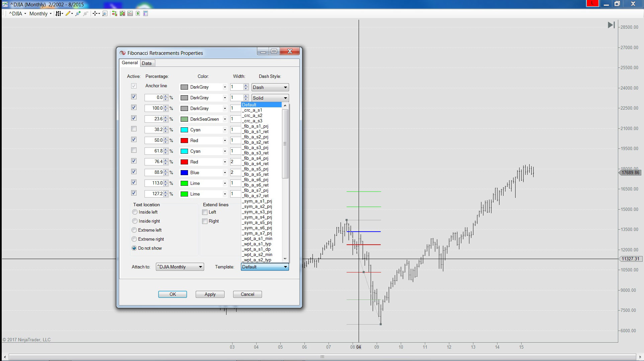Choose _fib_a_s3_ret from template list
Image resolution: width=644 pixels, height=361 pixels.
coord(256,153)
